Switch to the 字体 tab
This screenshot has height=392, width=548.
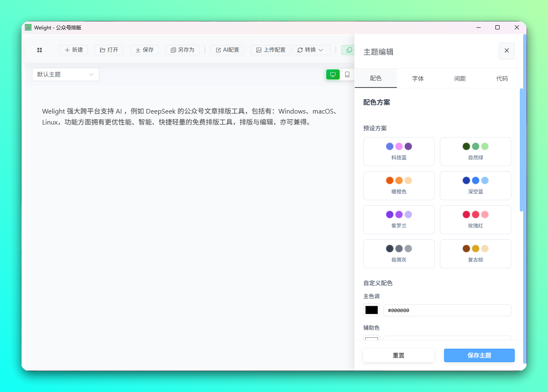coord(418,79)
